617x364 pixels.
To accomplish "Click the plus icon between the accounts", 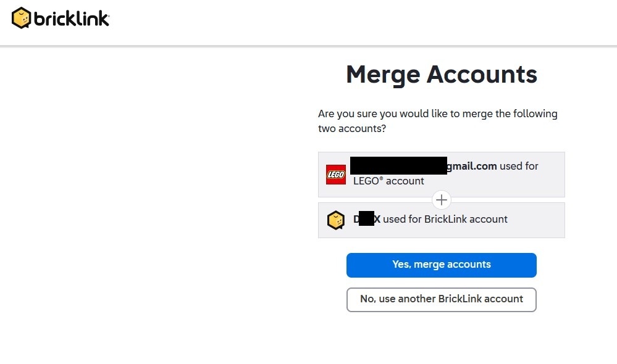I will click(442, 200).
